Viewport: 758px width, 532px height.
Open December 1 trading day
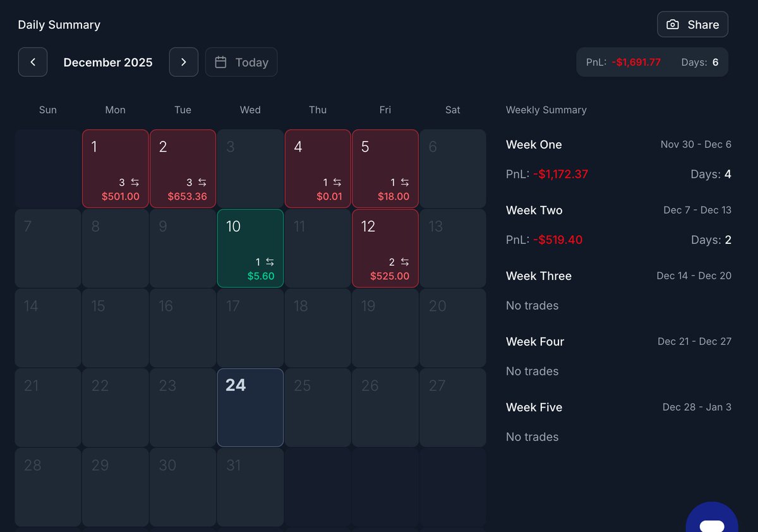[116, 169]
